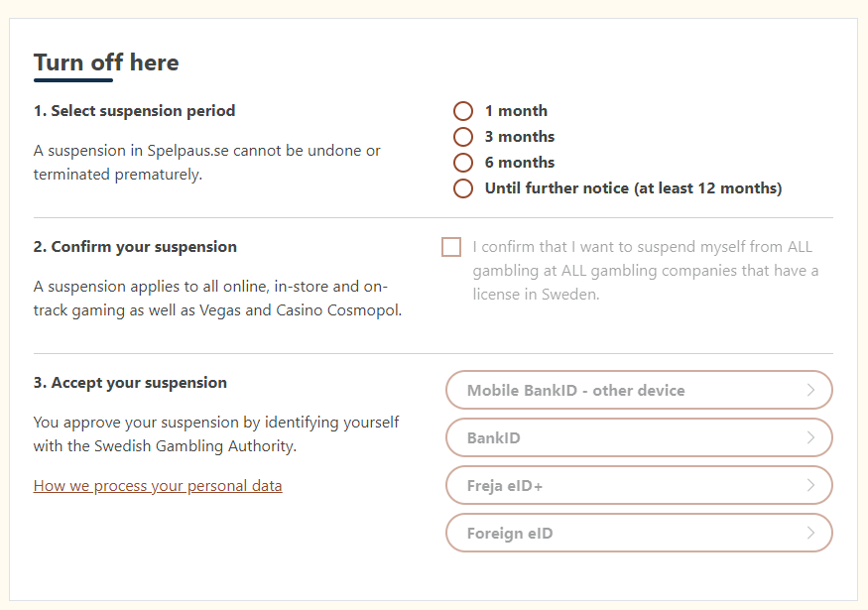Viewport: 868px width, 610px height.
Task: Click the "3. Accept your suspension" heading
Action: point(130,383)
